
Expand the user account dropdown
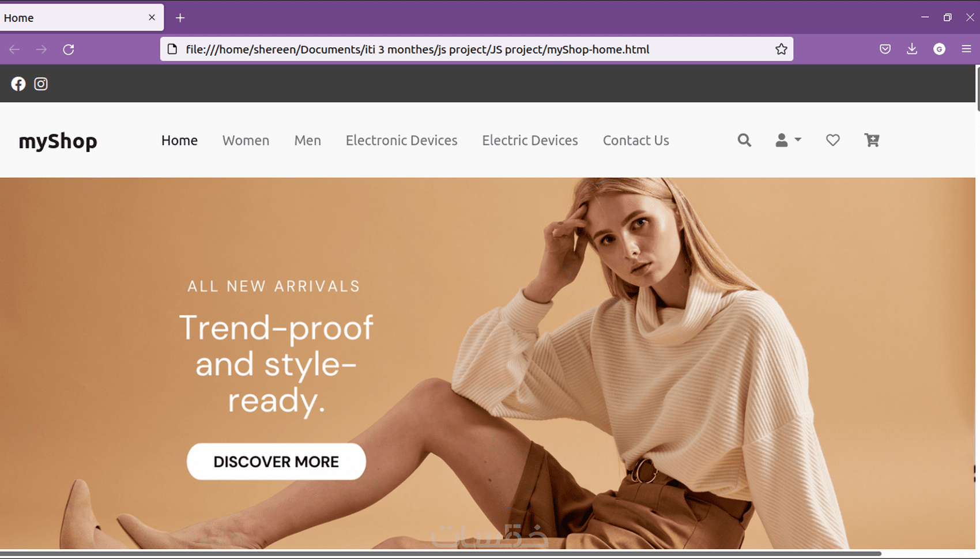pos(788,140)
